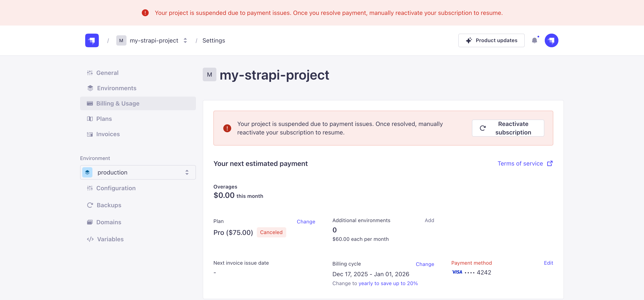Click Reactivate subscription button
Image resolution: width=644 pixels, height=300 pixels.
pyautogui.click(x=508, y=128)
